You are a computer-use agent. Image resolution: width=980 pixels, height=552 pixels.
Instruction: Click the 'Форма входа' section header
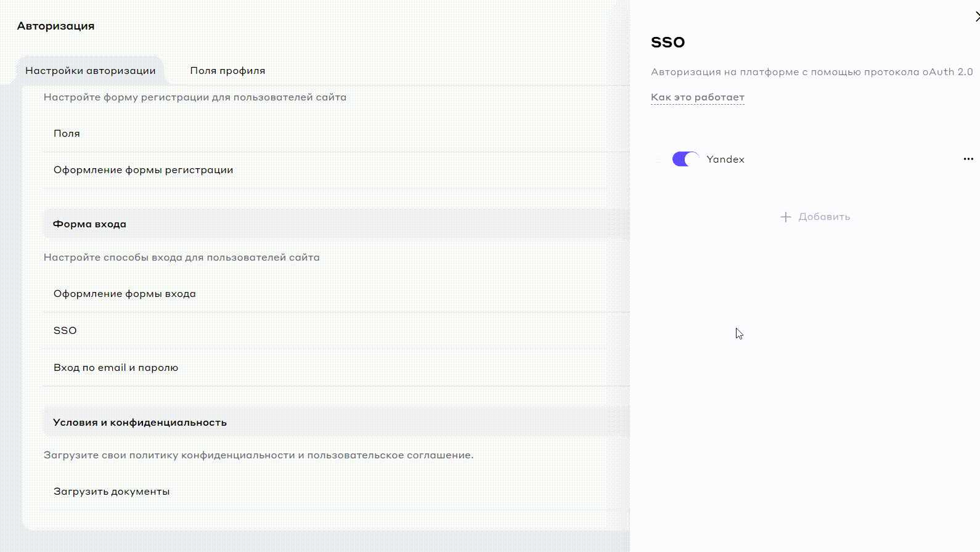(x=89, y=224)
